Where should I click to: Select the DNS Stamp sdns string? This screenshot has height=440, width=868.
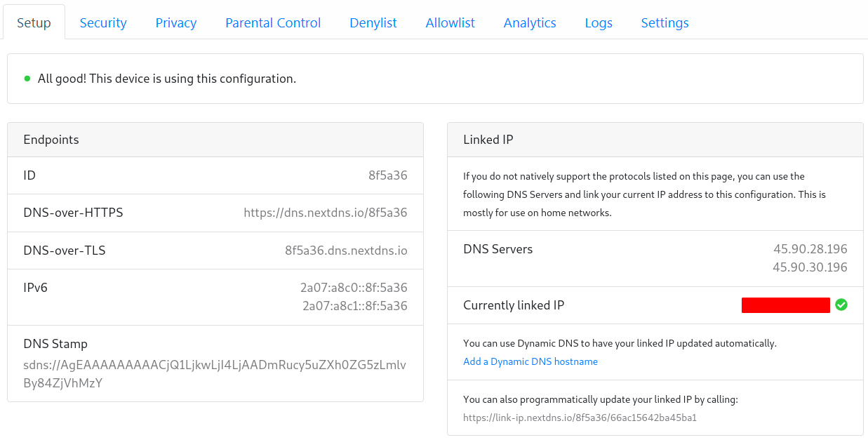(215, 373)
